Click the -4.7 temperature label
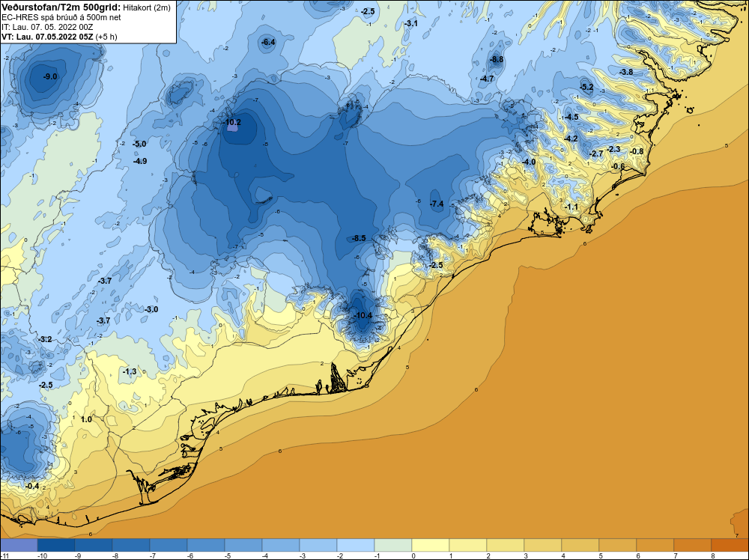749x560 pixels. click(x=488, y=79)
